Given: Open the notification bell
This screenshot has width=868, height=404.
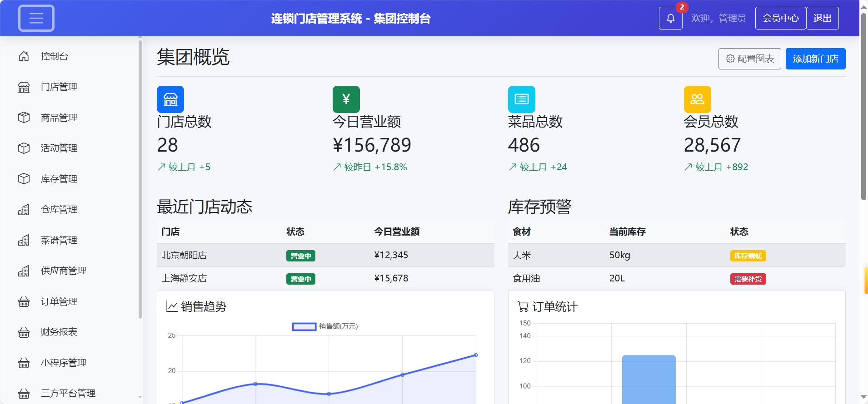Looking at the screenshot, I should pos(670,18).
